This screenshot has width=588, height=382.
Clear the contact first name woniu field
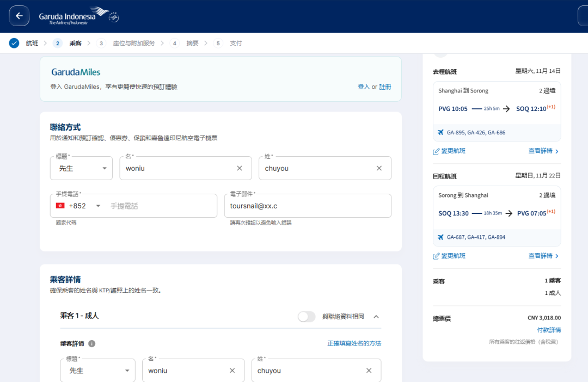(x=240, y=168)
